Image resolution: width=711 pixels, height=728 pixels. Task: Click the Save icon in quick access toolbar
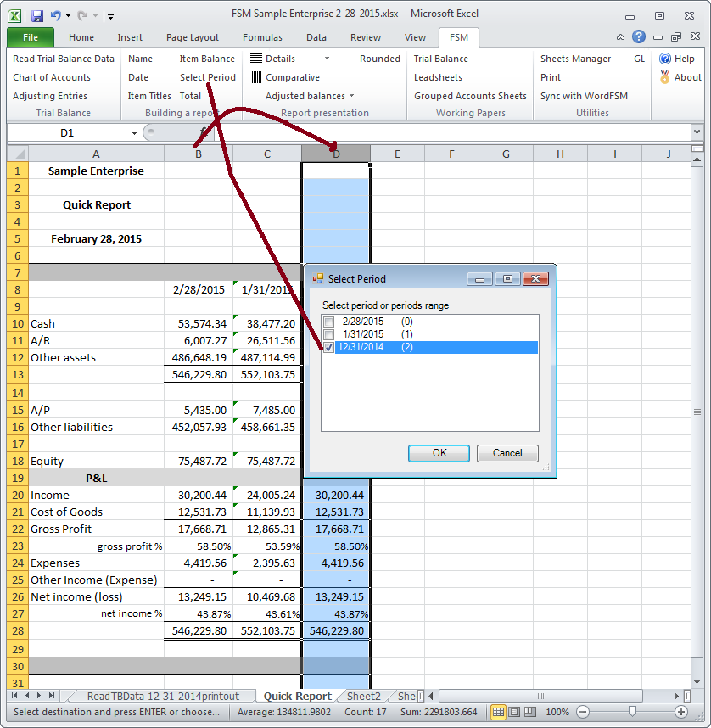pos(36,15)
